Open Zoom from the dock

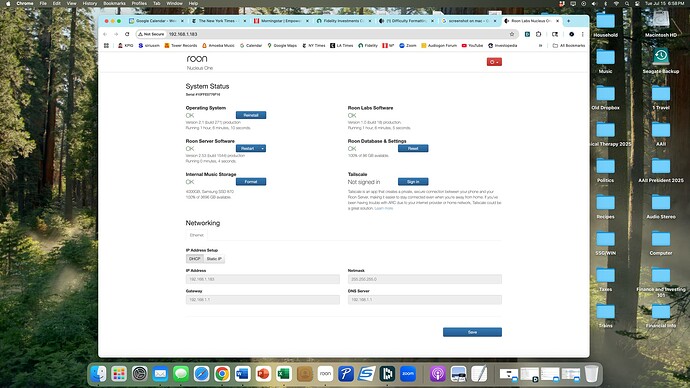tap(408, 374)
